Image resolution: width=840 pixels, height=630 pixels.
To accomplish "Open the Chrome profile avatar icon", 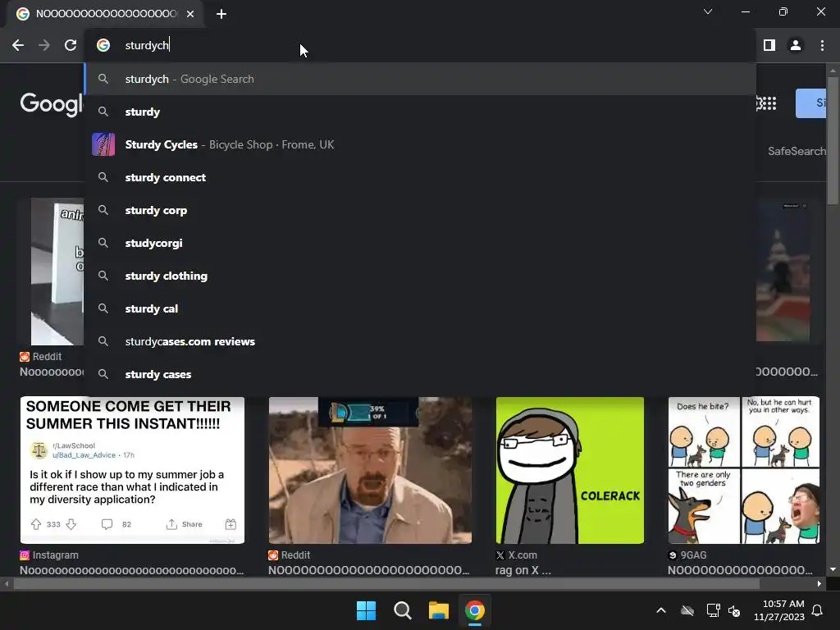I will point(796,46).
